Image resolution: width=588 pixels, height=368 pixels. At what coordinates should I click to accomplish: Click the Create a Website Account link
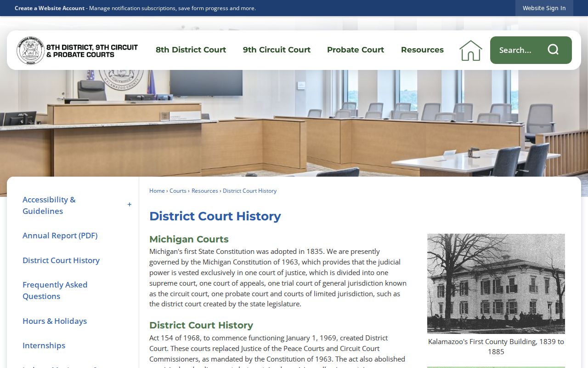[50, 8]
